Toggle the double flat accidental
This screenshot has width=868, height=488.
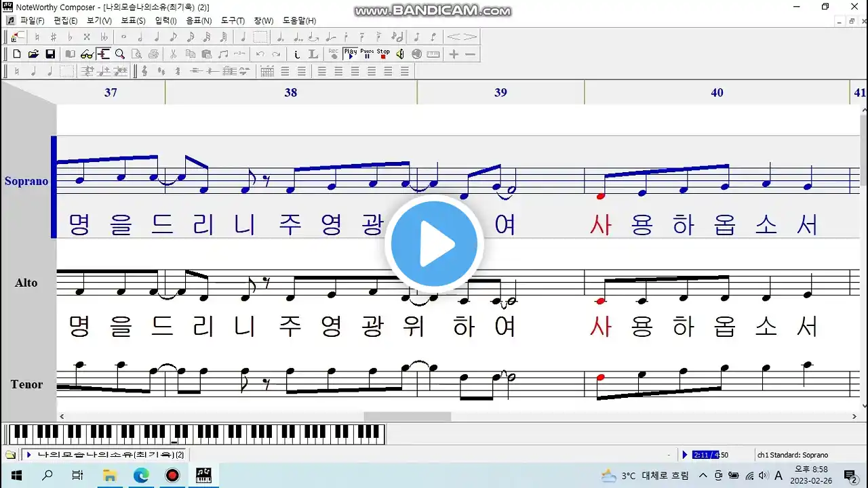click(104, 37)
